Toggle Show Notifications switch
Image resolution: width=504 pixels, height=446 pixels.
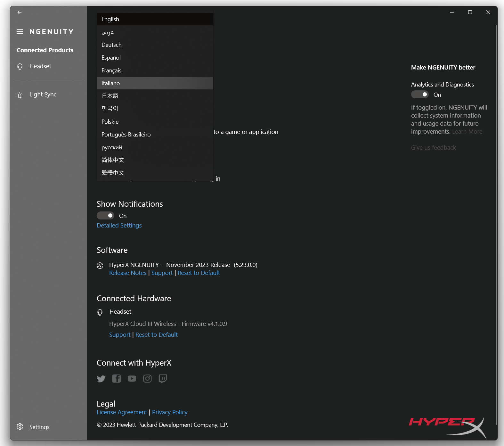[105, 216]
